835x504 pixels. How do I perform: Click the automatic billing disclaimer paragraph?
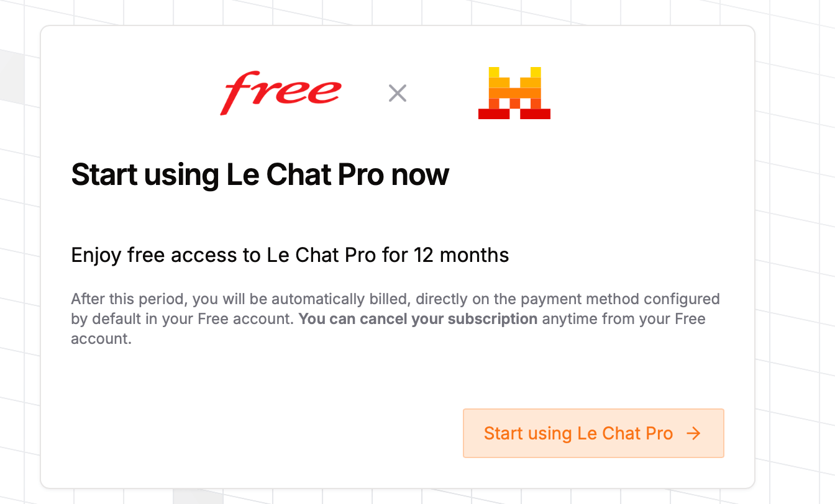[395, 318]
